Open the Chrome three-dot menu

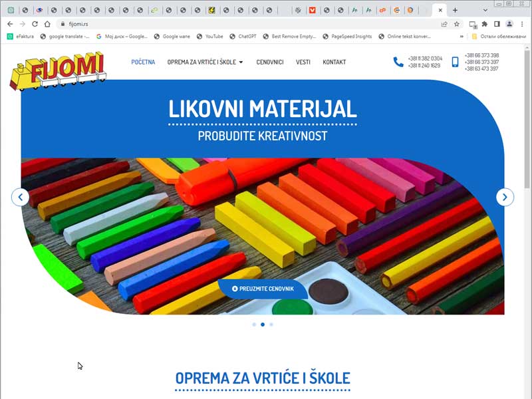[x=522, y=24]
